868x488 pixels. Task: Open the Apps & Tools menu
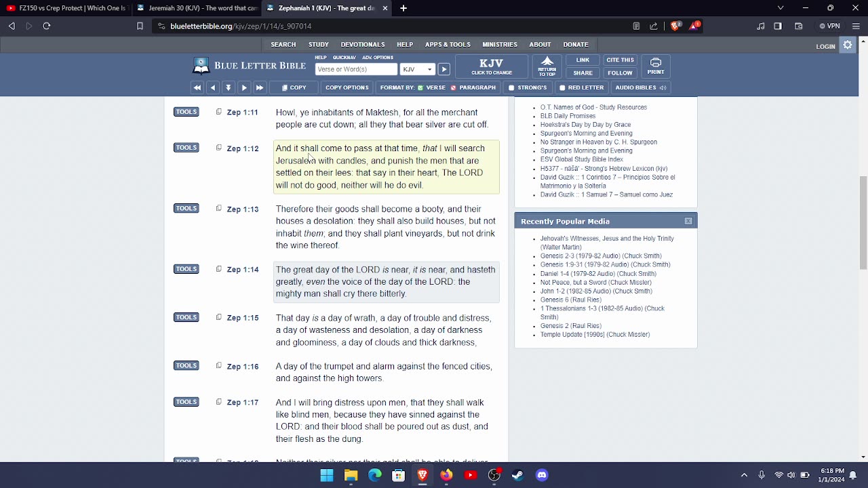click(x=448, y=45)
